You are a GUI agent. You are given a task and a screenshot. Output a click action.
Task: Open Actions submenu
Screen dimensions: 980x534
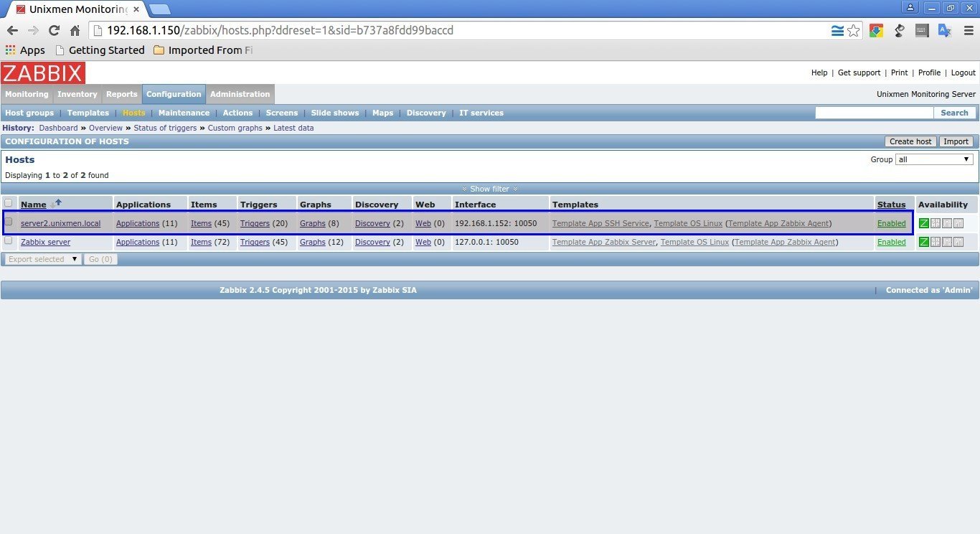(x=237, y=113)
